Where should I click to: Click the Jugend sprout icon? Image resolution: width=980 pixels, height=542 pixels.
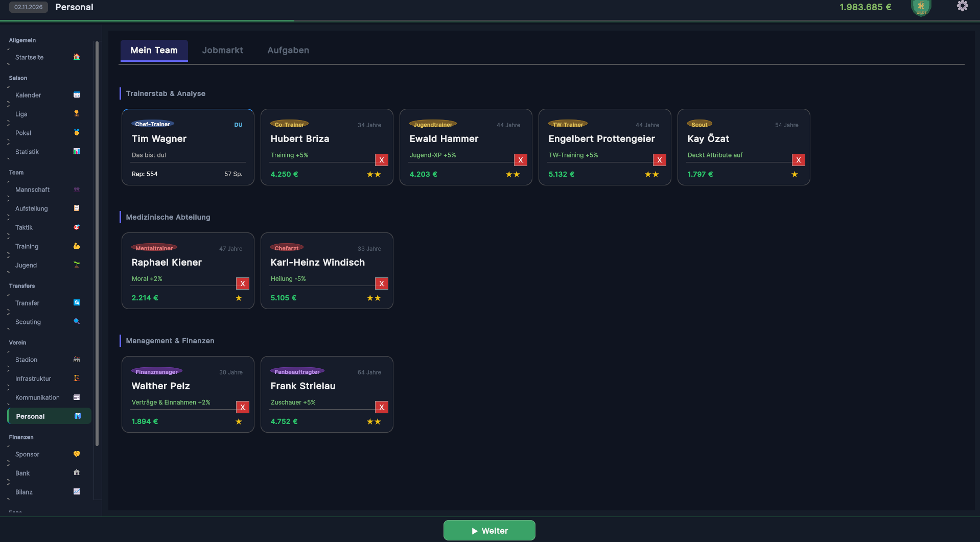pyautogui.click(x=77, y=265)
